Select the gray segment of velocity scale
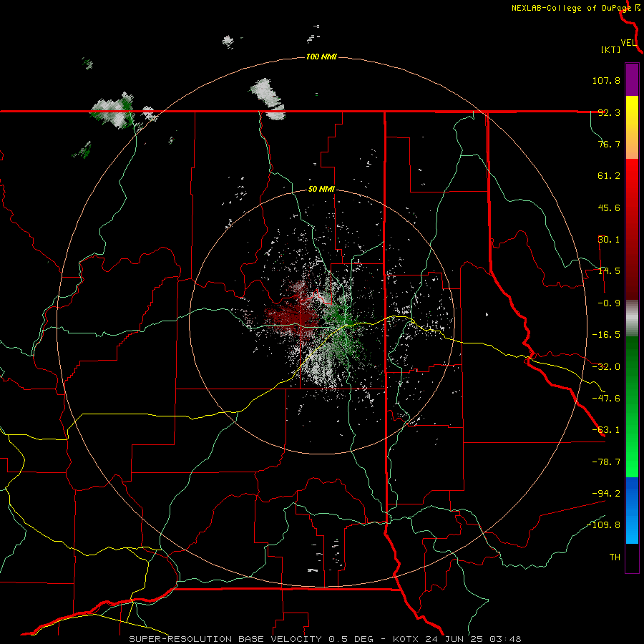644x644 pixels. 632,318
